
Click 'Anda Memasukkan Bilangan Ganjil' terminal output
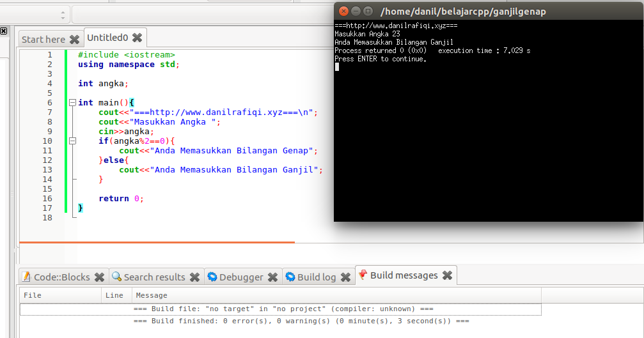coord(394,42)
